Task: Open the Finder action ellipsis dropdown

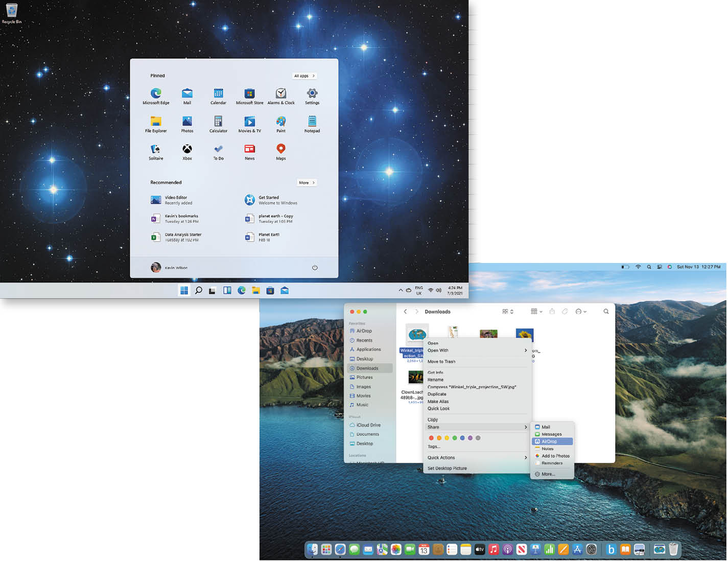Action: coord(581,311)
